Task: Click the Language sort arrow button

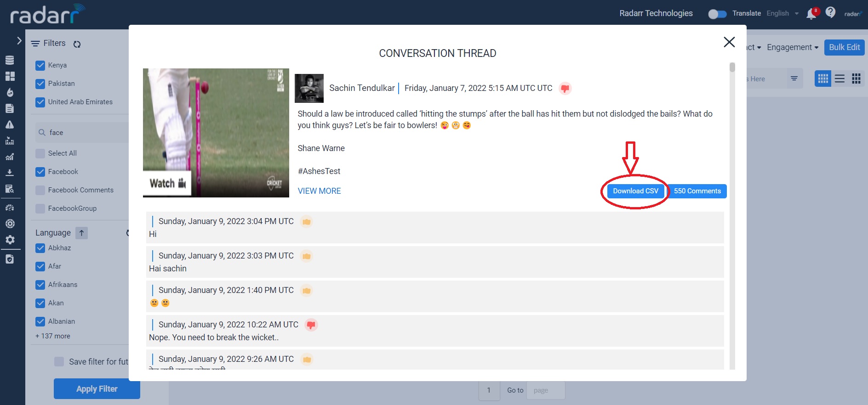Action: [81, 233]
